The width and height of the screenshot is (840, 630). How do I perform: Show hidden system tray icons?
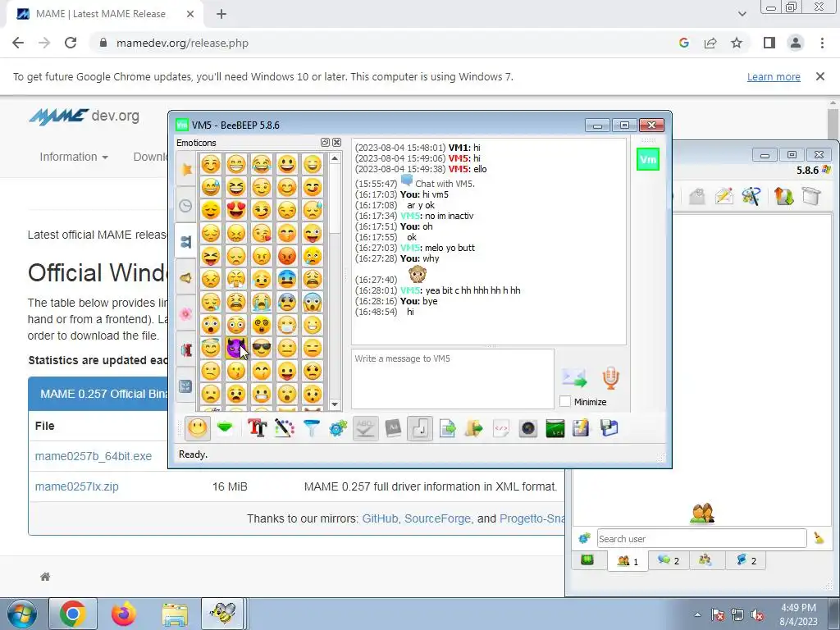697,615
